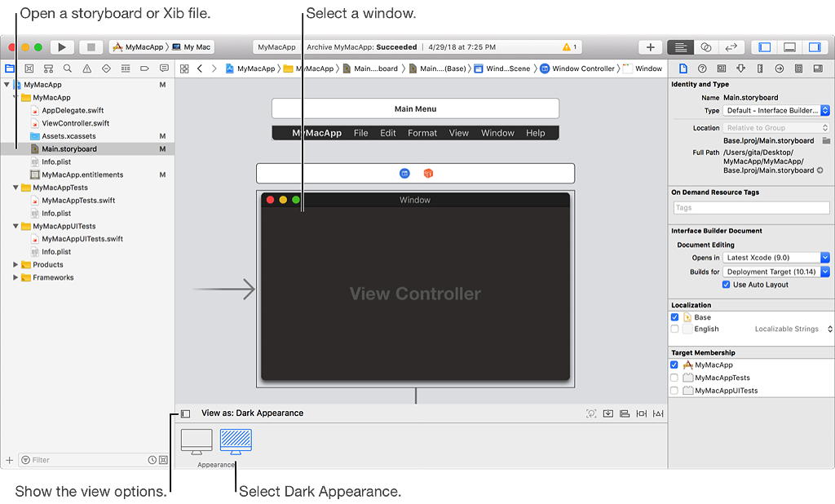The height and width of the screenshot is (504, 835).
Task: Open the Report navigator
Action: 163,69
